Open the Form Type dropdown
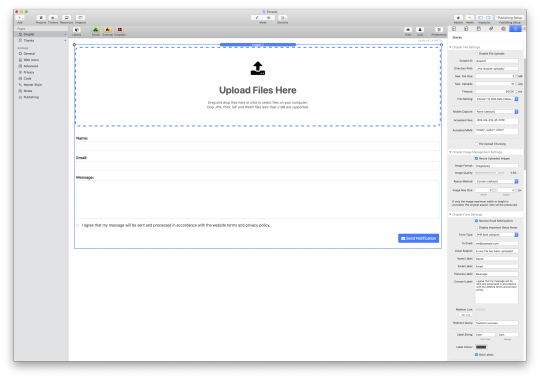This screenshot has width=540, height=379. coord(497,235)
